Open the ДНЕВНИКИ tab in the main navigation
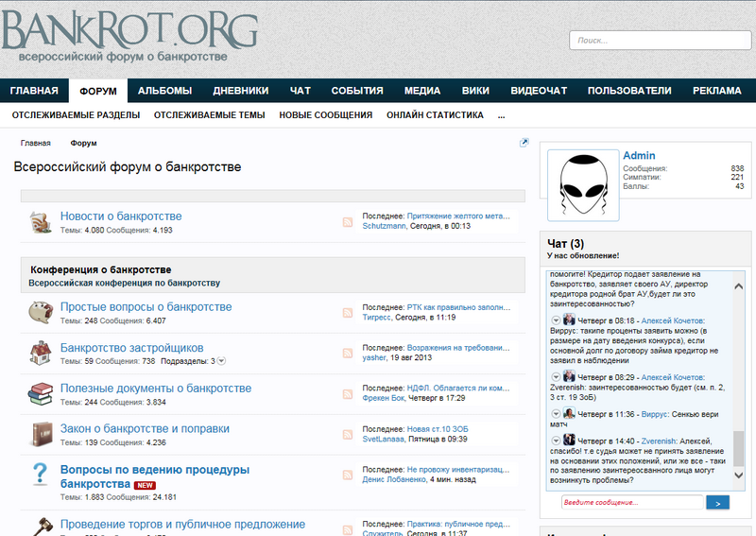The height and width of the screenshot is (536, 756). pos(240,91)
